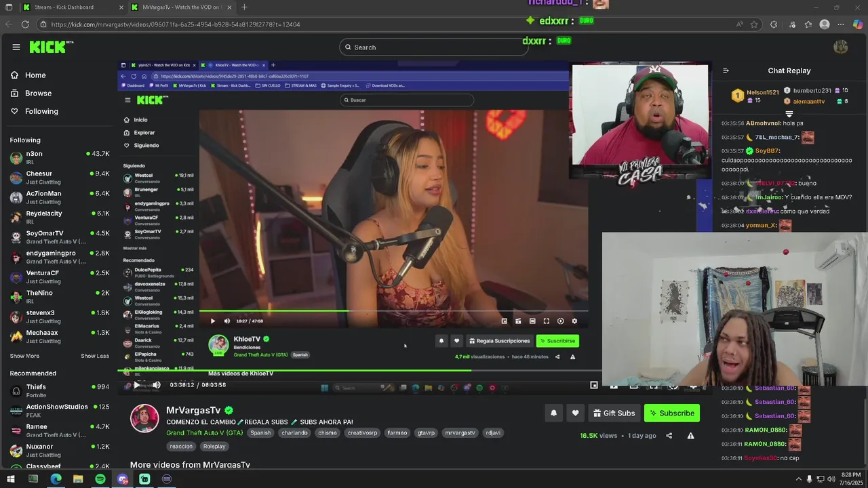This screenshot has height=488, width=868.
Task: Turn on notifications for MrVargasTv
Action: (553, 413)
